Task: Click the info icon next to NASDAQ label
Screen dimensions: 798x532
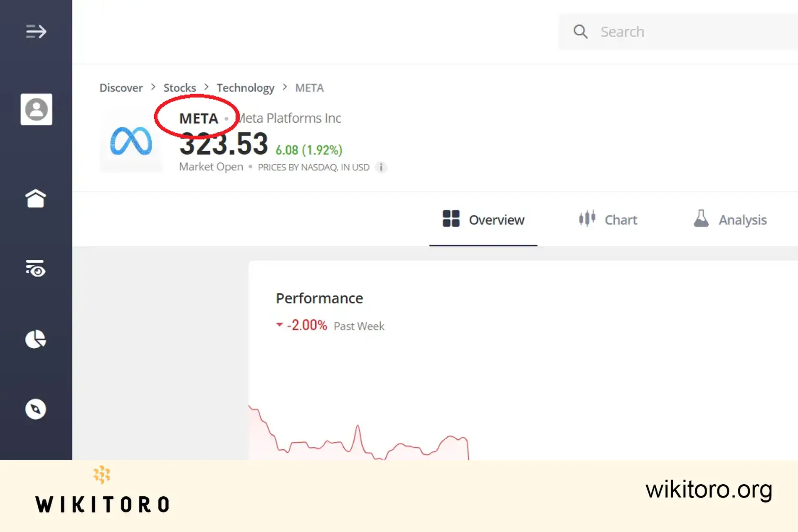Action: point(381,166)
